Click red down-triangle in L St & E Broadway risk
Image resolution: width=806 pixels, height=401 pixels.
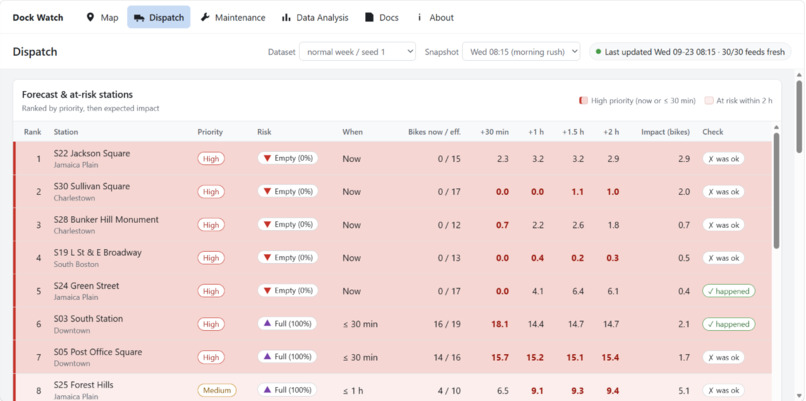[267, 257]
